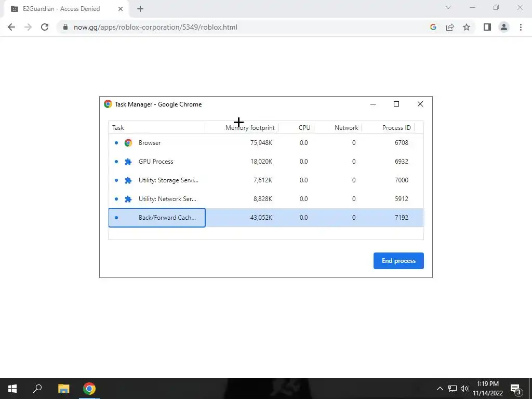Reload the current page

point(45,27)
